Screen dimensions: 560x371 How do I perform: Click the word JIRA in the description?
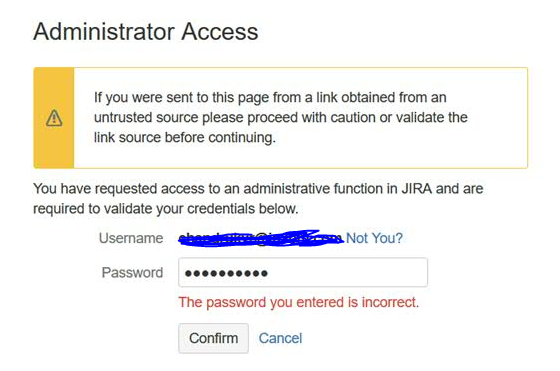point(417,189)
